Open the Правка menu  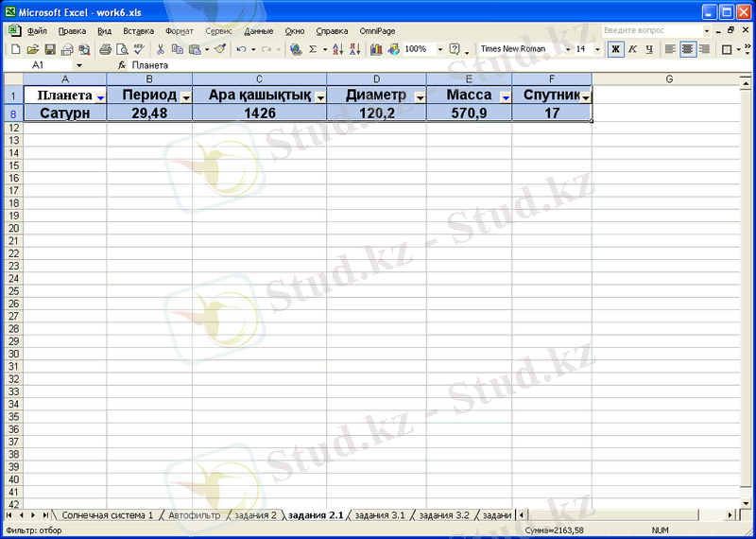point(73,31)
